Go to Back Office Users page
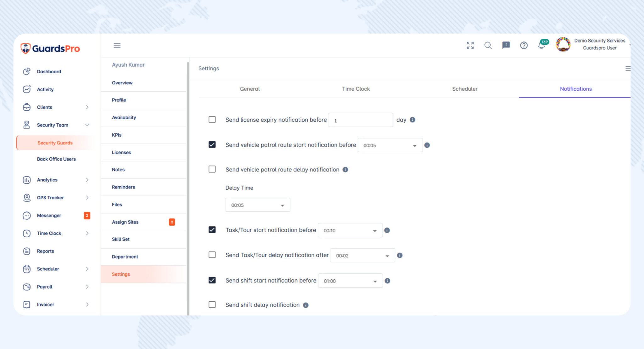644x349 pixels. coord(56,159)
